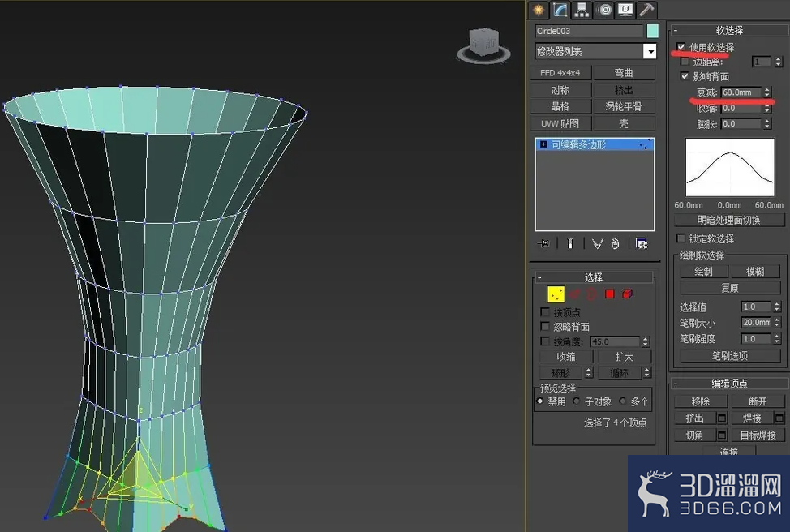Screen dimensions: 790x532
Task: Click Remove Modifier trash icon
Action: (x=615, y=244)
